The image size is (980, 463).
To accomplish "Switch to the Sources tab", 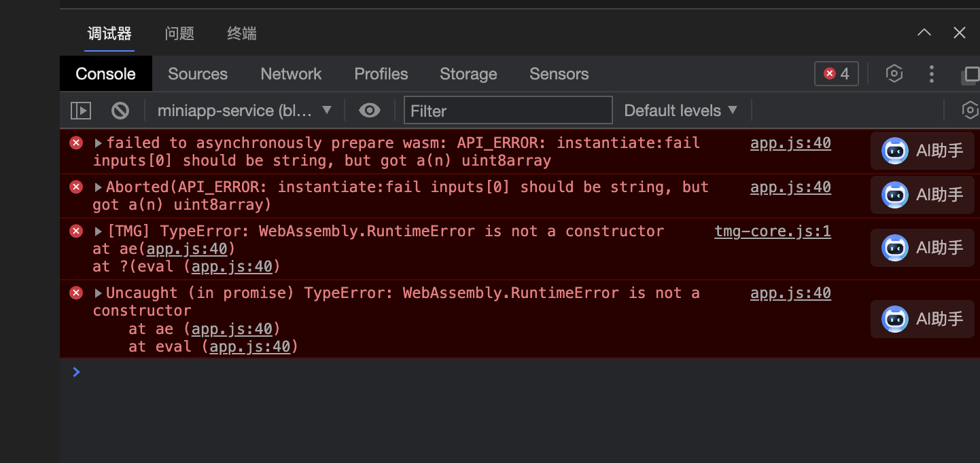I will [198, 74].
